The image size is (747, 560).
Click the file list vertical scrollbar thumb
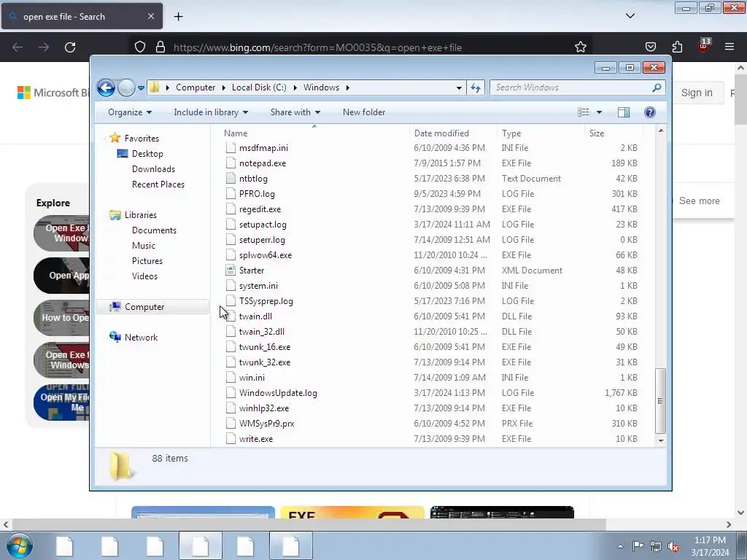pyautogui.click(x=661, y=401)
